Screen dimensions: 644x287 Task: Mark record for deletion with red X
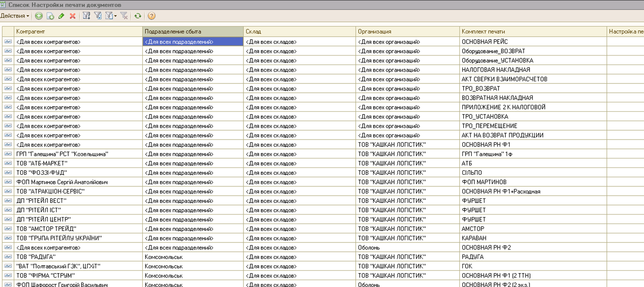72,16
